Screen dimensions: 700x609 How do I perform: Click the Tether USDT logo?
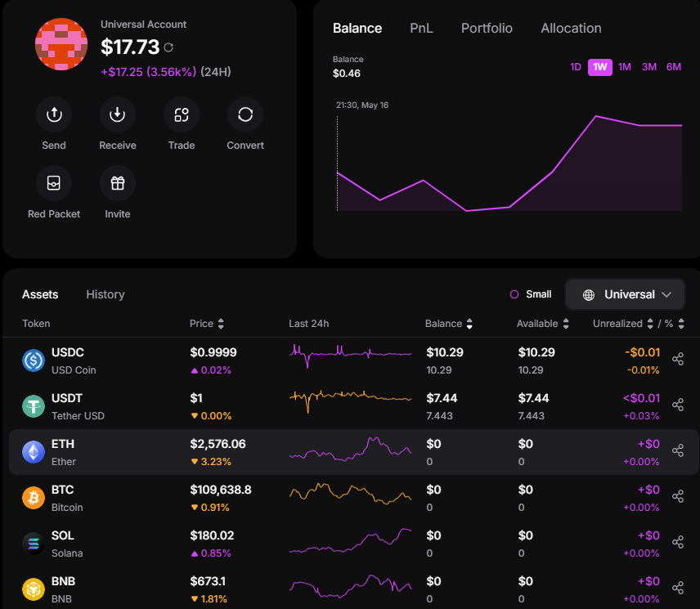tap(34, 406)
